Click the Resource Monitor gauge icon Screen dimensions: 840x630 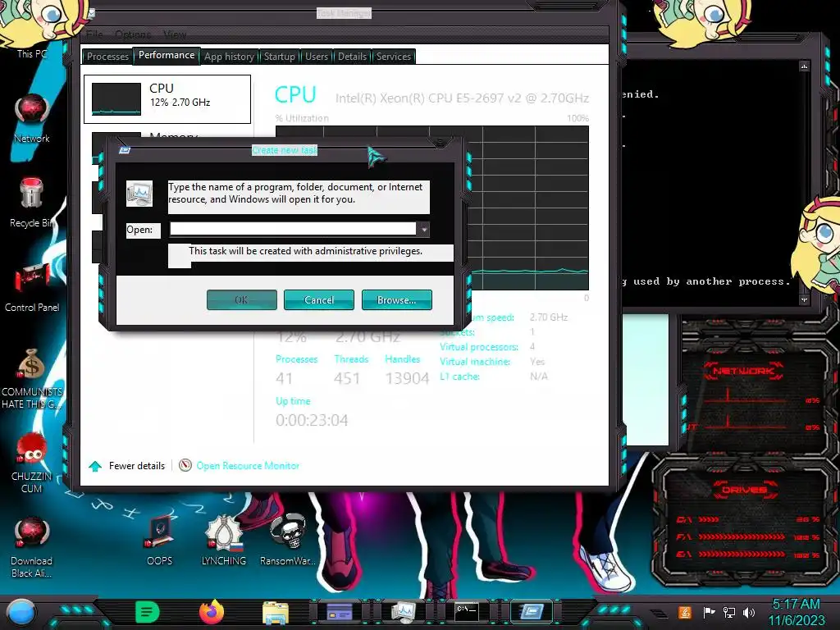(185, 465)
